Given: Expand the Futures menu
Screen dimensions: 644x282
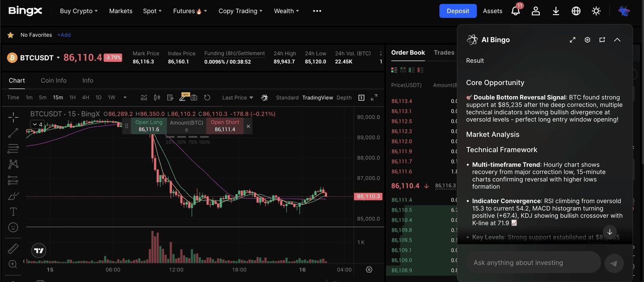Looking at the screenshot, I should coord(190,11).
